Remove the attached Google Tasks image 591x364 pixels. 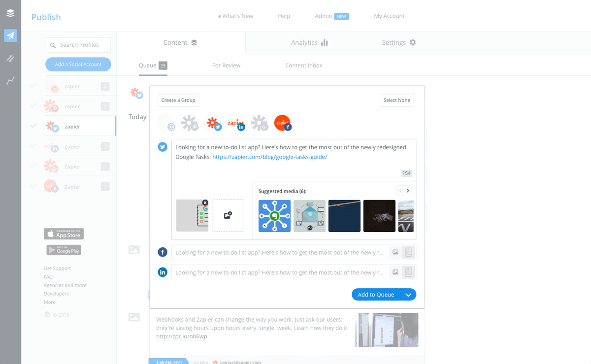(x=205, y=202)
